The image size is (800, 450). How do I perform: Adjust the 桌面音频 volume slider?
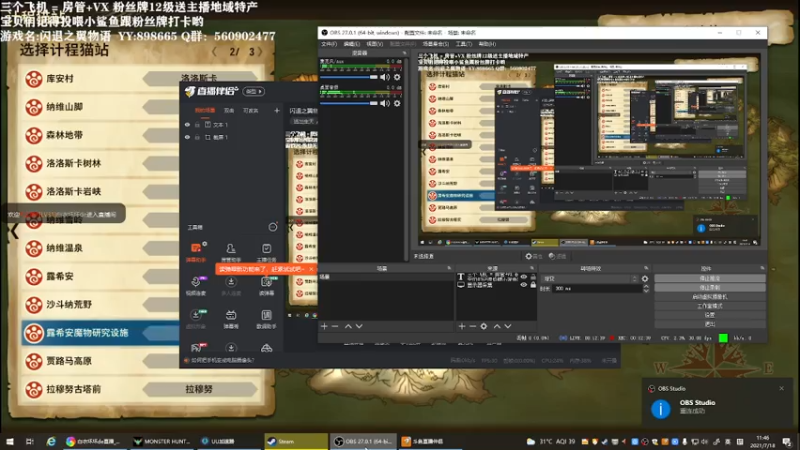348,103
